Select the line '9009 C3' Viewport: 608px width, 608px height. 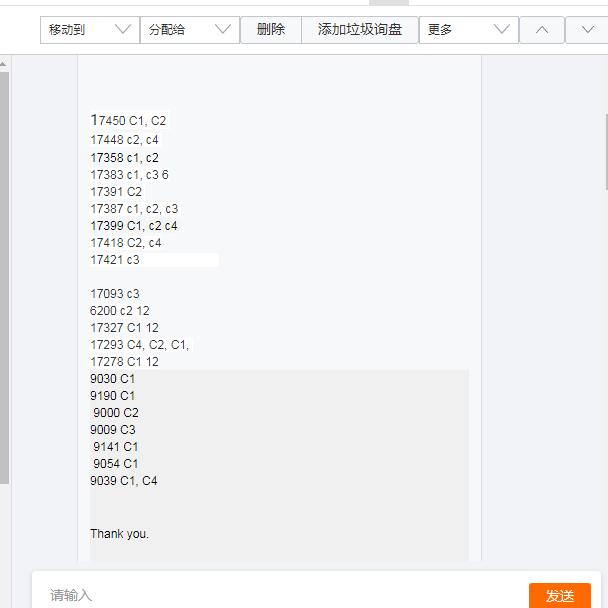pyautogui.click(x=112, y=430)
